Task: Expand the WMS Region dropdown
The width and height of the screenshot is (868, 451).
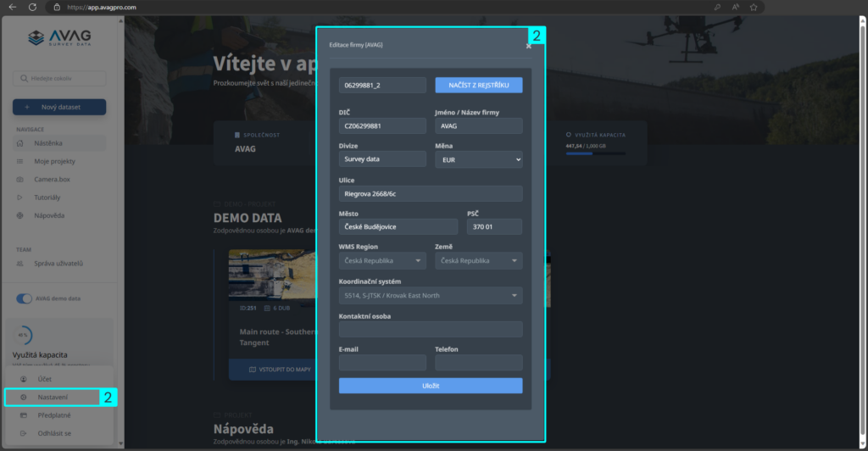Action: 382,261
